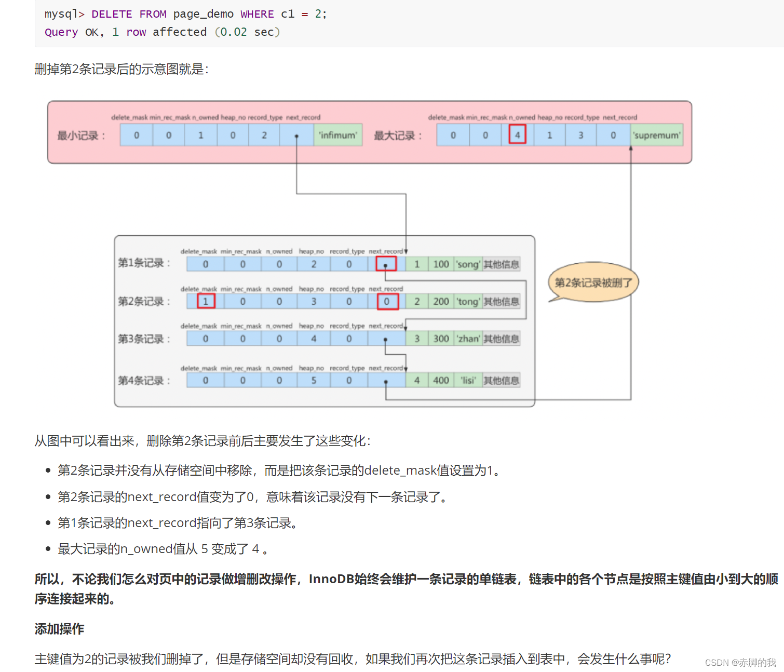784x672 pixels.
Task: Toggle the min_rec_mask cell of 最小记录
Action: pos(168,135)
